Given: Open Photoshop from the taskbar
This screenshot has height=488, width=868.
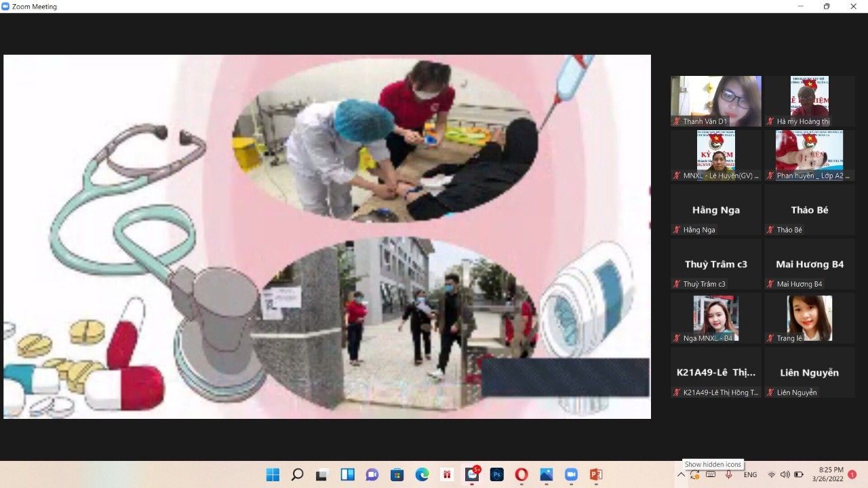Looking at the screenshot, I should click(496, 474).
